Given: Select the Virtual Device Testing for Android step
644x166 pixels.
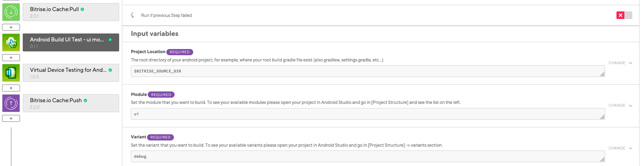Looking at the screenshot, I should coord(71,73).
